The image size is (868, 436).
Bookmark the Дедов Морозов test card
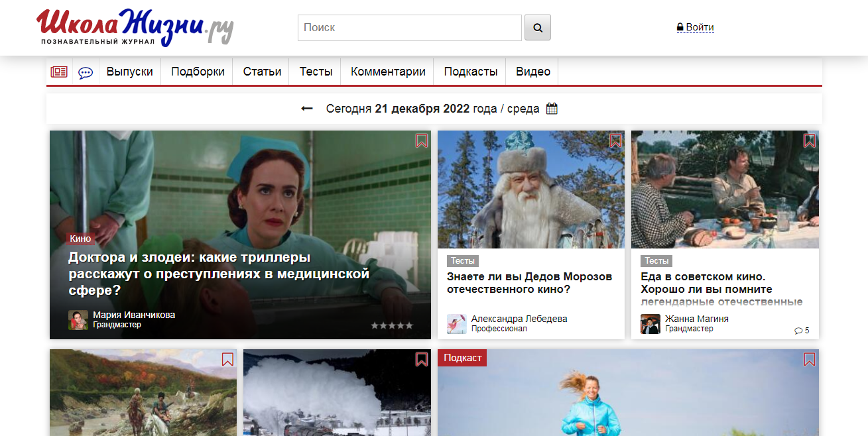click(x=615, y=140)
